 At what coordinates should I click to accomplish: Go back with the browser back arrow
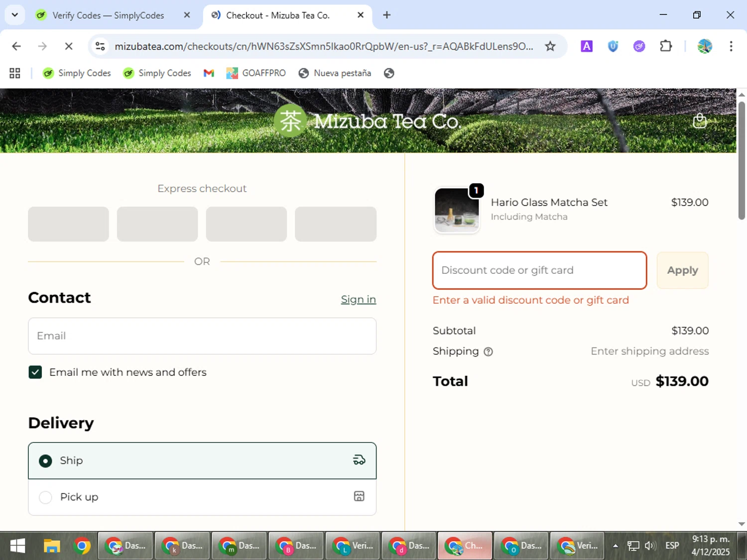pyautogui.click(x=16, y=46)
